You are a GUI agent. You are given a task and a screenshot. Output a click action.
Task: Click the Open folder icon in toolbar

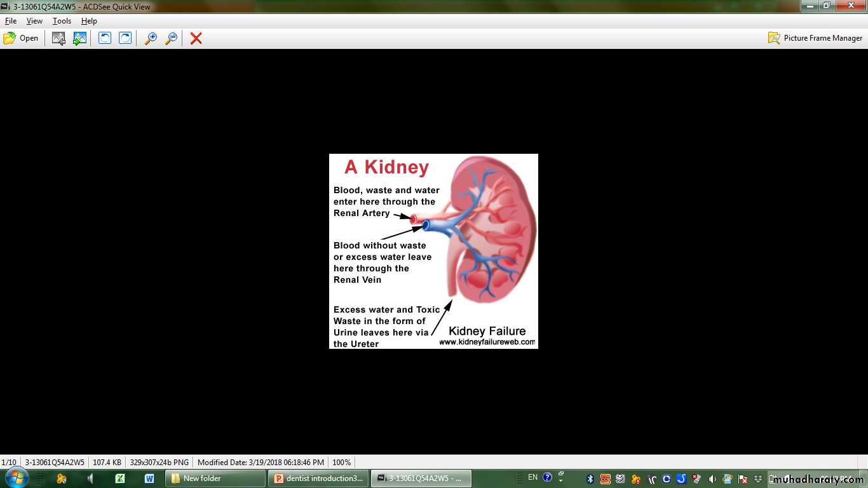tap(20, 38)
